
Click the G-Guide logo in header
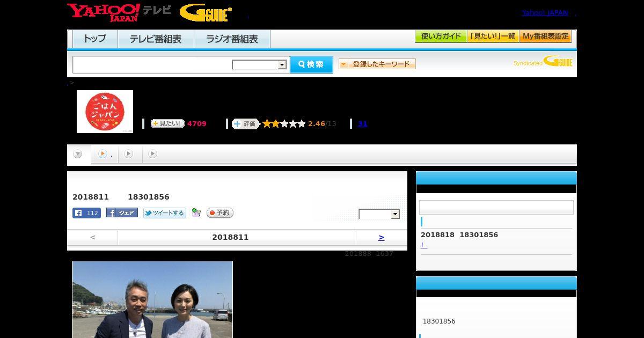(x=206, y=13)
